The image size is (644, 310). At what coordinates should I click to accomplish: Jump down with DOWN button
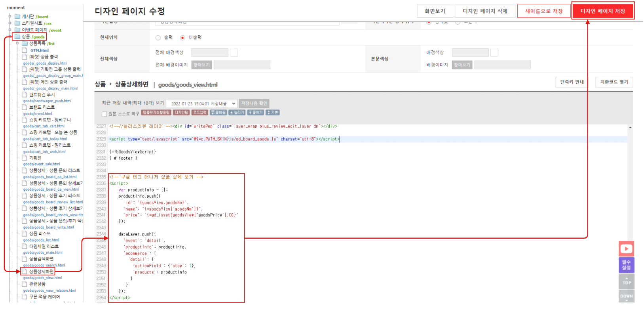(x=626, y=296)
